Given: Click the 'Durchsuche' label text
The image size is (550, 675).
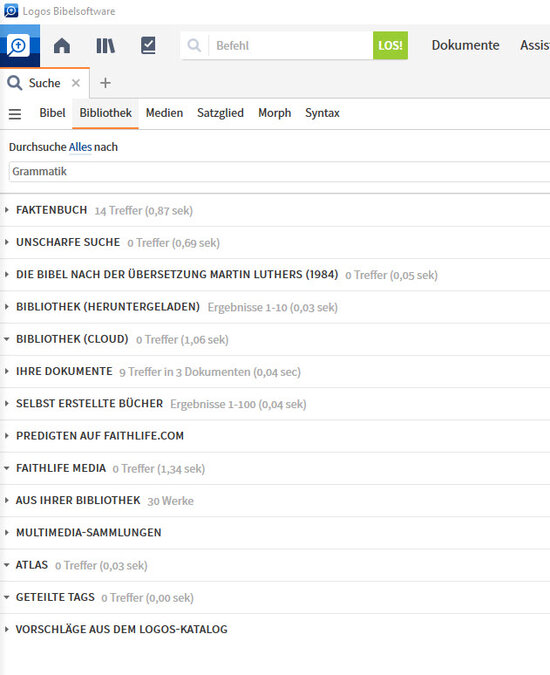Looking at the screenshot, I should (38, 147).
